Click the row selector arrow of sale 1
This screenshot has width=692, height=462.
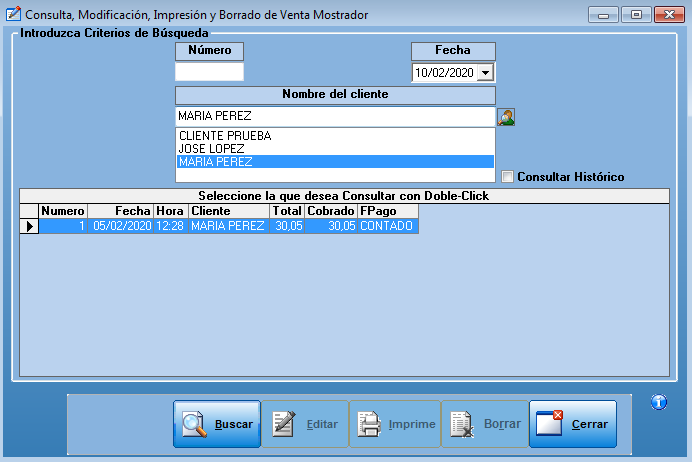(29, 226)
